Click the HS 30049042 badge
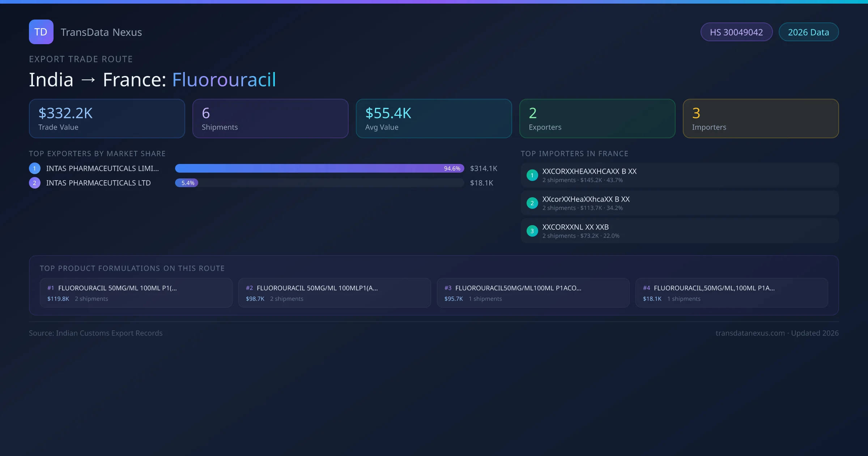The image size is (868, 456). click(x=736, y=32)
